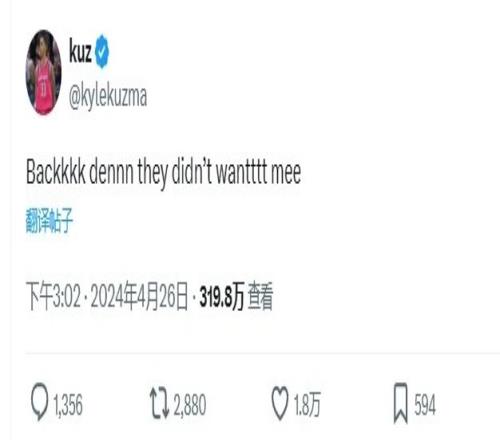The width and height of the screenshot is (500, 440).
Task: Like the tweet with the heart icon
Action: [x=280, y=403]
